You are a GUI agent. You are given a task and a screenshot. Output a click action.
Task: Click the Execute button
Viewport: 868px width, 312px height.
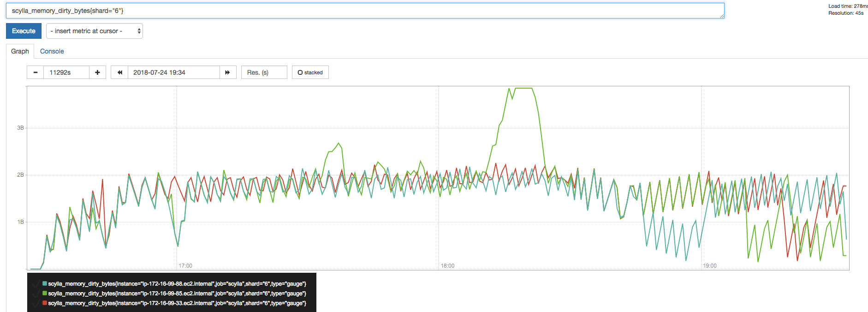click(x=24, y=31)
